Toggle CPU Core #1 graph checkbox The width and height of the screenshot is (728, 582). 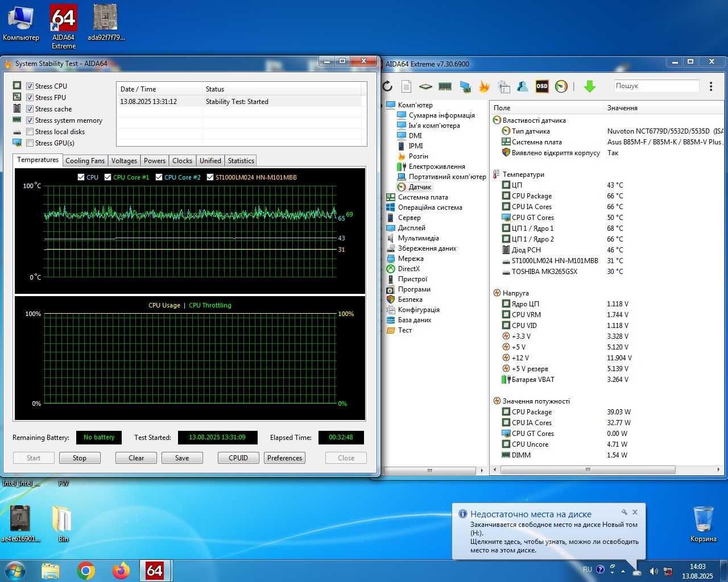click(x=107, y=177)
